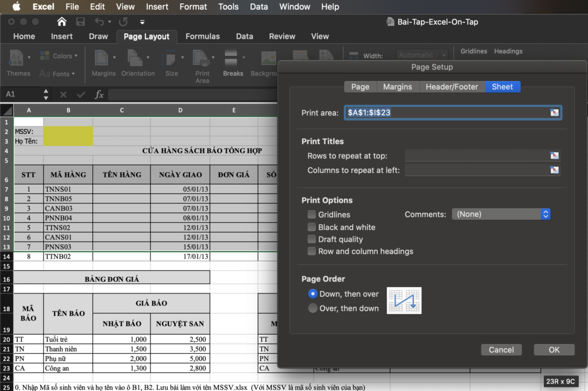The width and height of the screenshot is (588, 391).
Task: Open the File menu in the menu bar
Action: click(x=72, y=6)
